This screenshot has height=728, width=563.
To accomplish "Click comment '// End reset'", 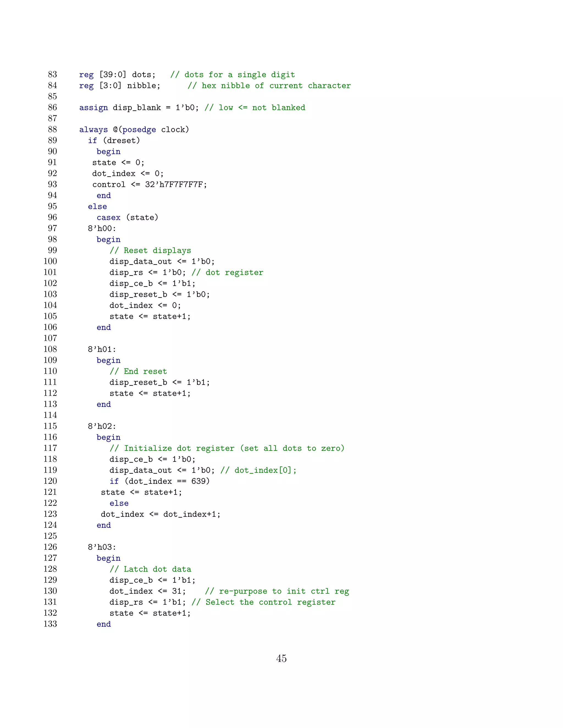I will pyautogui.click(x=139, y=372).
